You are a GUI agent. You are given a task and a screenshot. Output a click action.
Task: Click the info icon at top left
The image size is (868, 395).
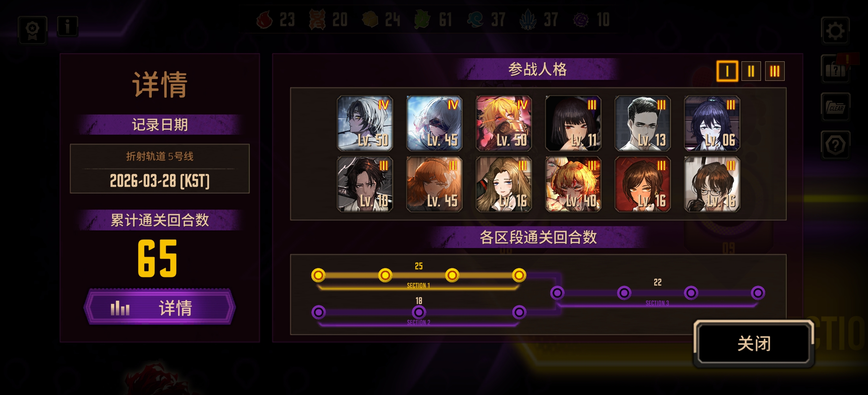click(67, 27)
